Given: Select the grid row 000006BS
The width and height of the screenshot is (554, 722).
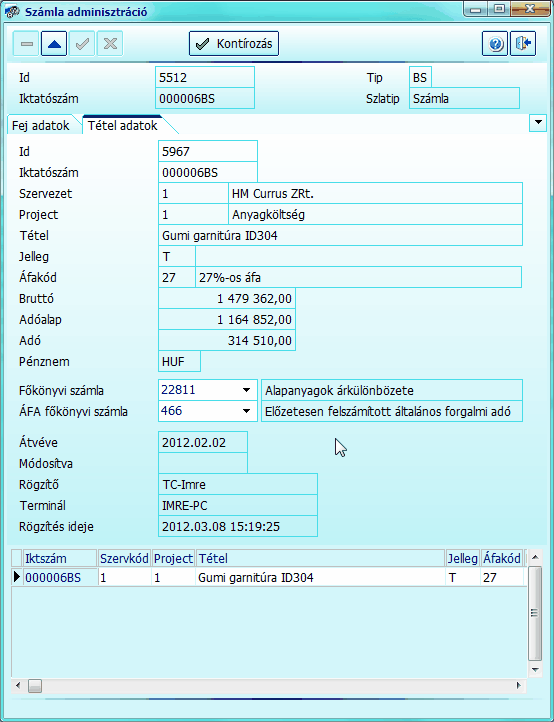Looking at the screenshot, I should click(267, 577).
